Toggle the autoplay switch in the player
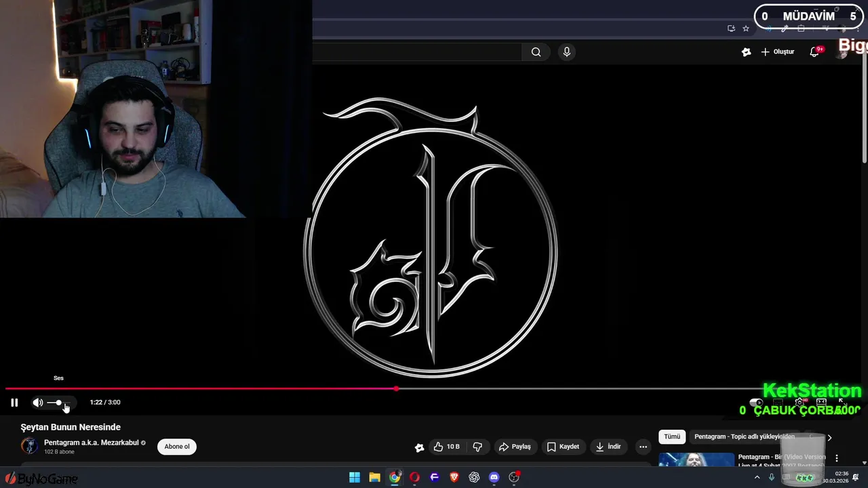 [755, 403]
